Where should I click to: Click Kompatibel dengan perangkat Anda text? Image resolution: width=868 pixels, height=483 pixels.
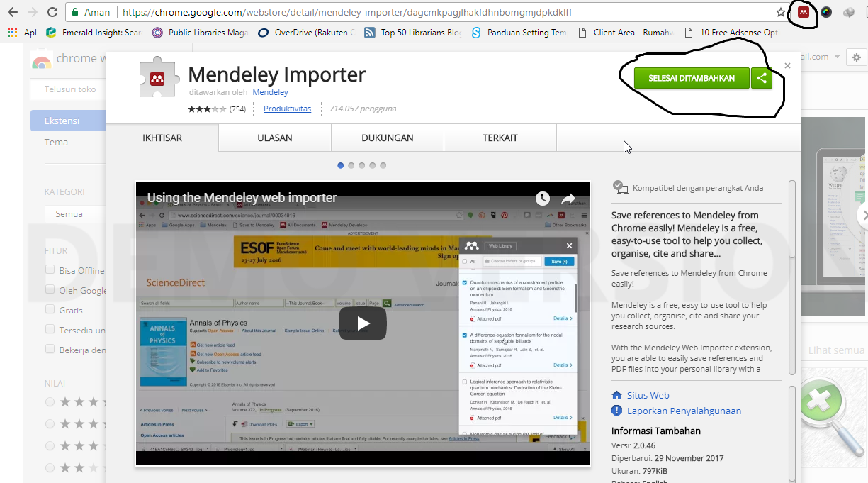pos(698,188)
